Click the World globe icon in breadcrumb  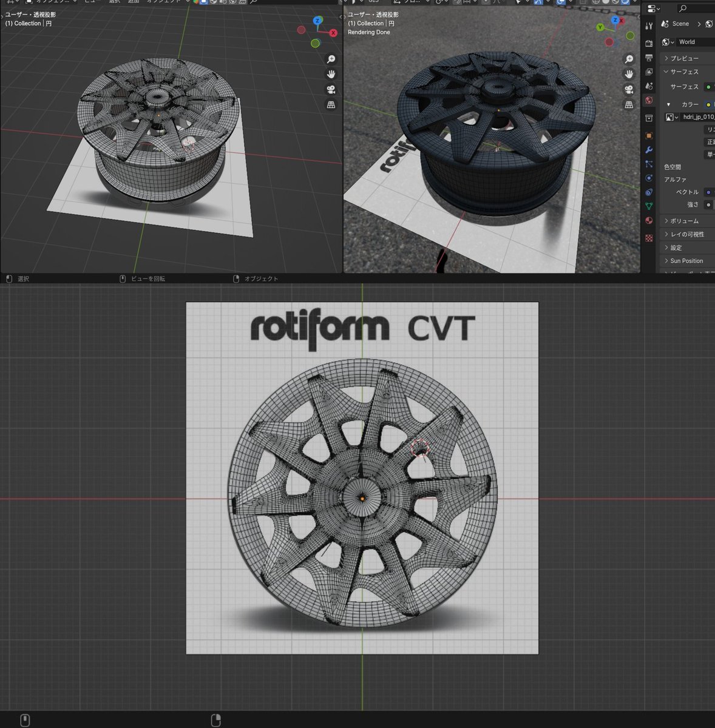(x=708, y=24)
